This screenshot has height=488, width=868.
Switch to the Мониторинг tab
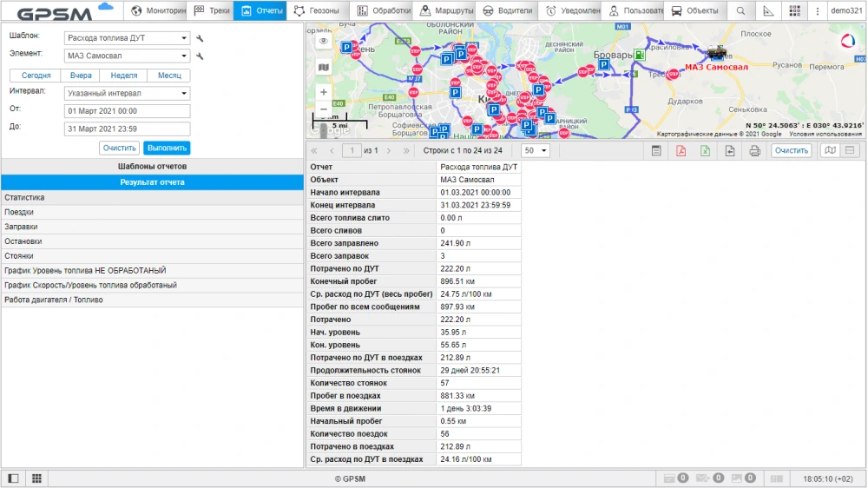[x=158, y=10]
